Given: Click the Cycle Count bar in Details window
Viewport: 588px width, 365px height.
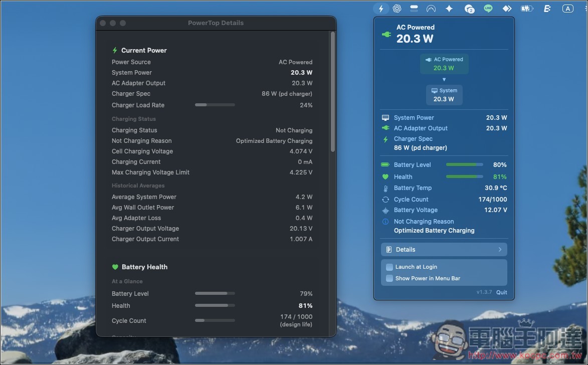Looking at the screenshot, I should click(215, 320).
